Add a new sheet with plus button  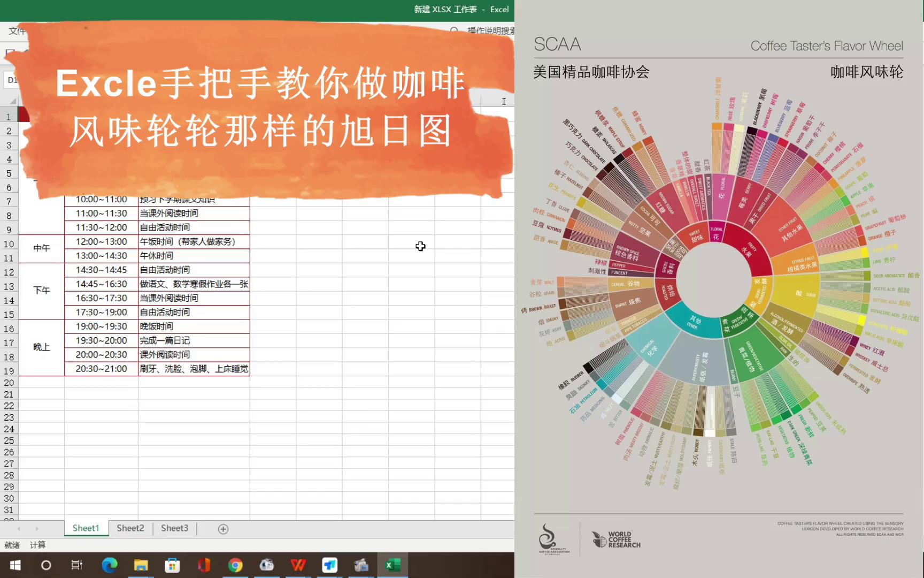pyautogui.click(x=224, y=529)
